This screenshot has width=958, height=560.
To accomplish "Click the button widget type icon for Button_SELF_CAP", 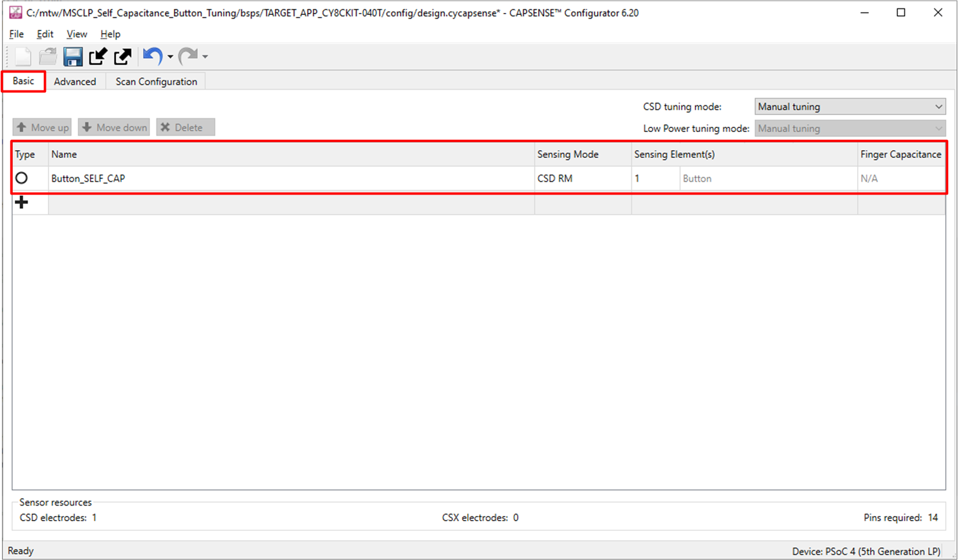I will click(21, 178).
